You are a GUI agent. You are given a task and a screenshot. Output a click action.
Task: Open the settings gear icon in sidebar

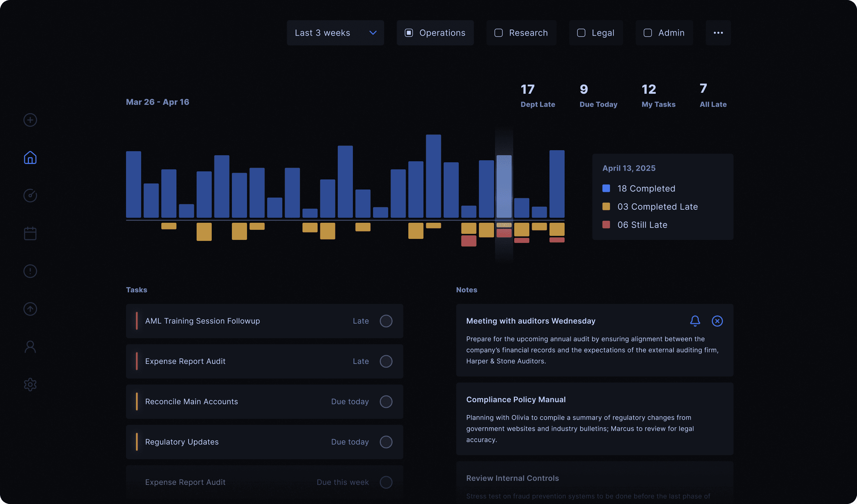(x=30, y=384)
